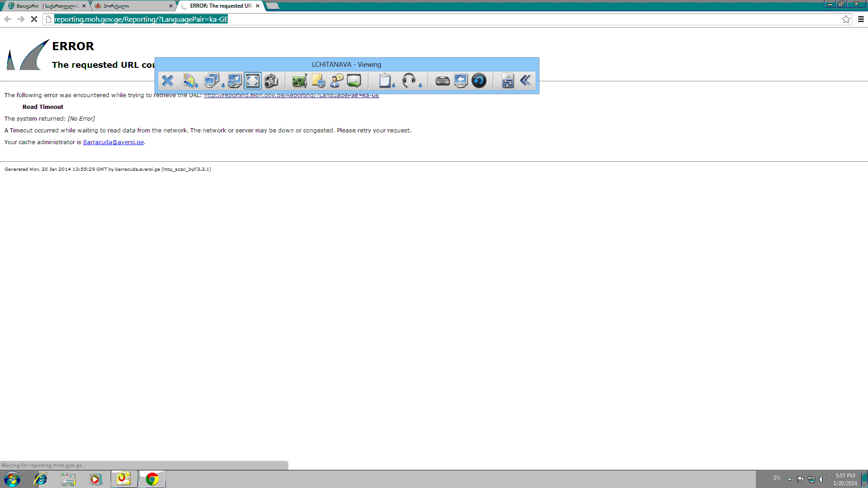
Task: Click the file transfer folder icon
Action: coord(318,81)
